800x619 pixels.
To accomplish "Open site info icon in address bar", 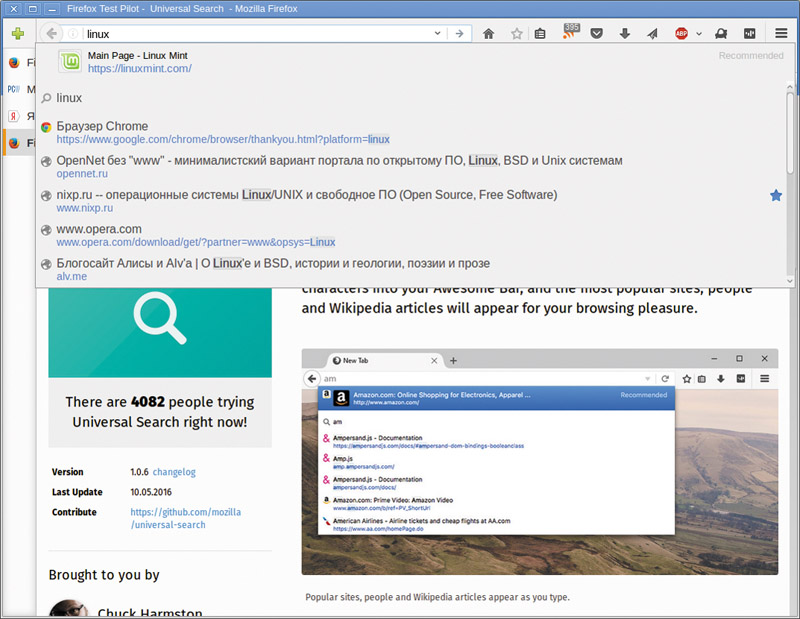I will pos(73,34).
